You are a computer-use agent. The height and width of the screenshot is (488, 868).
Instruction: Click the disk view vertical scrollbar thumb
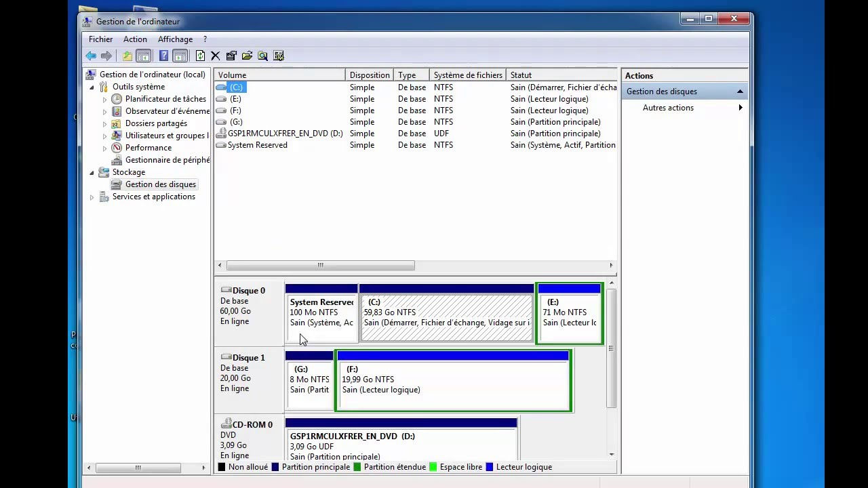(x=611, y=348)
